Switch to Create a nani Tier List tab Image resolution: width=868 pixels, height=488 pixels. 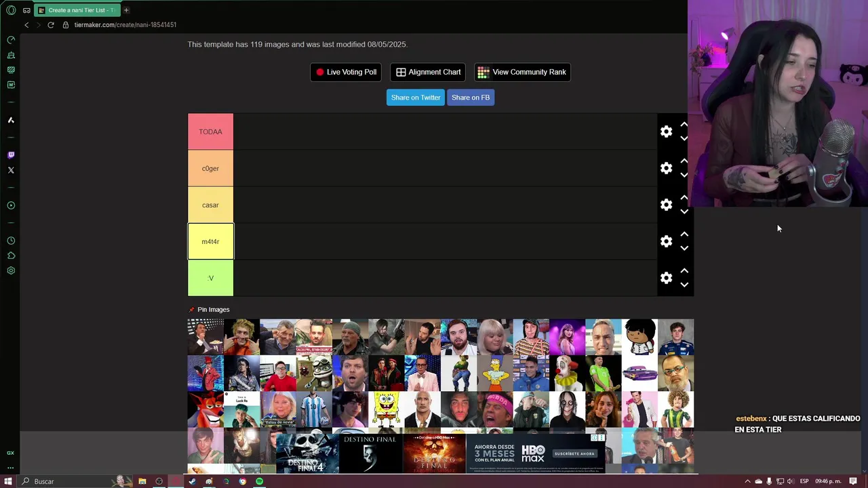[76, 10]
